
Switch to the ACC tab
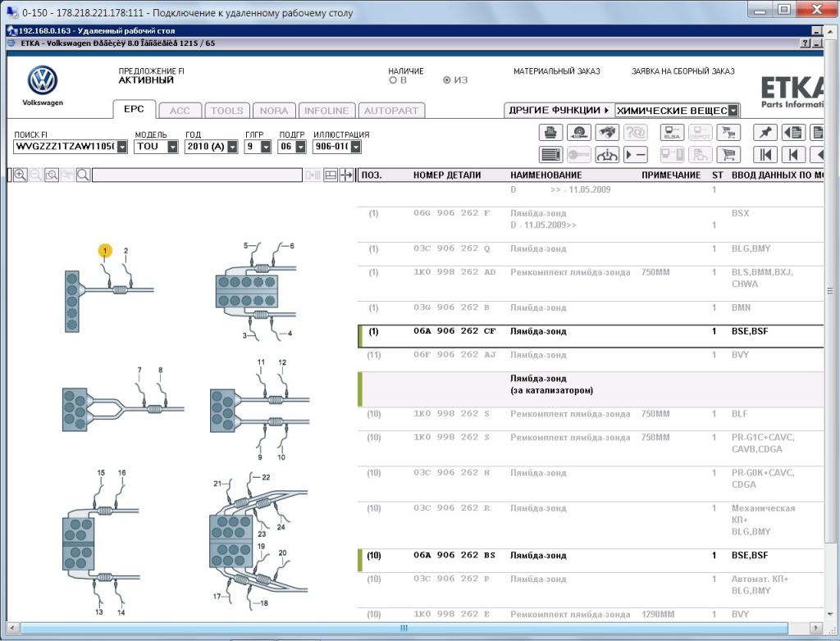point(180,111)
